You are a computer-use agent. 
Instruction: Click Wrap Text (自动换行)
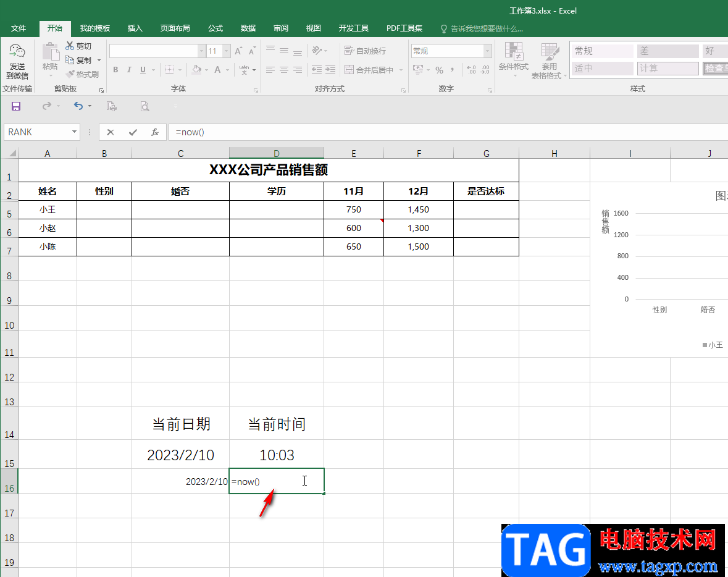(366, 51)
